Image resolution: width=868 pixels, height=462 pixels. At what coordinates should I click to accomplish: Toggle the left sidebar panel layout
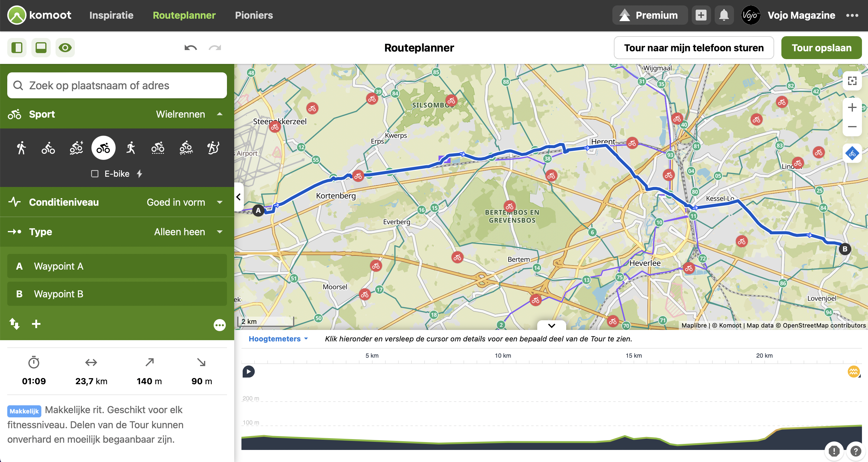pyautogui.click(x=17, y=47)
